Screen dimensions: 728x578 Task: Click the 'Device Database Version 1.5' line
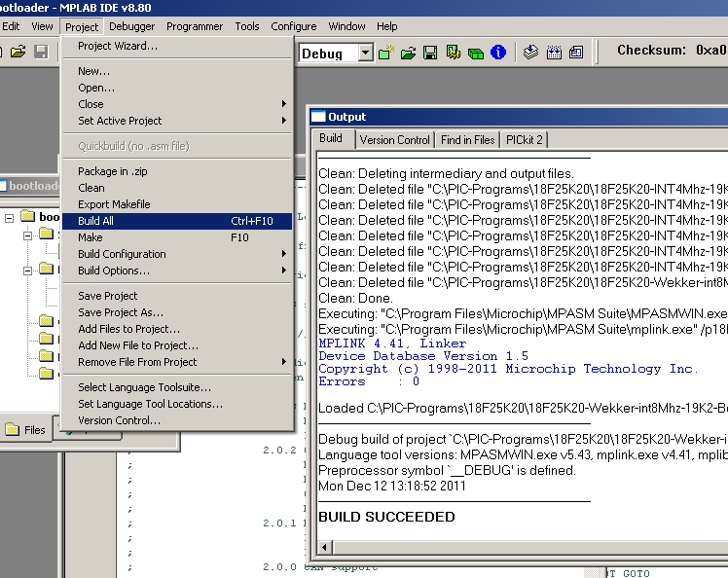(423, 356)
